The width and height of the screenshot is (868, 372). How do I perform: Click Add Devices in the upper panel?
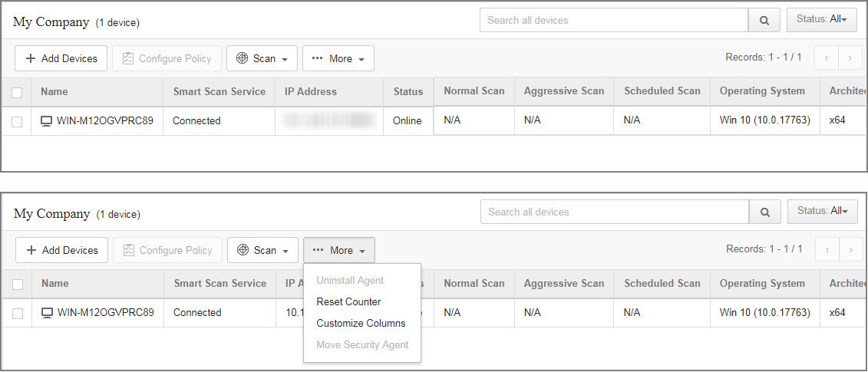pyautogui.click(x=61, y=58)
